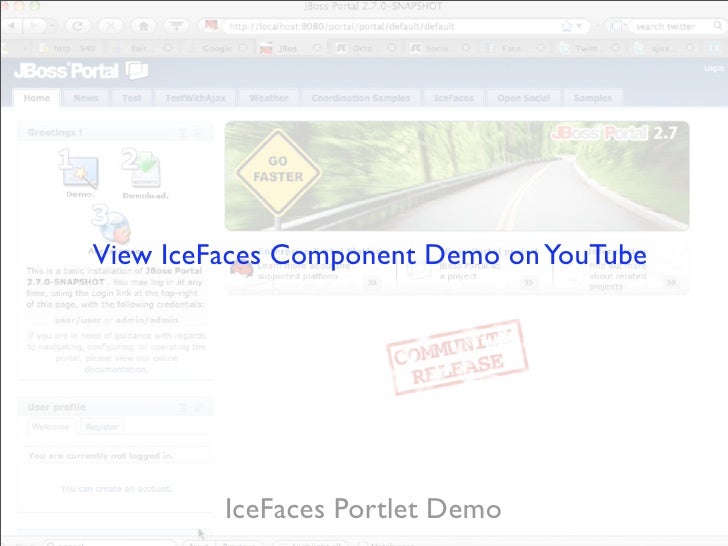Switch to the 'Socia...' browser tab

[436, 48]
